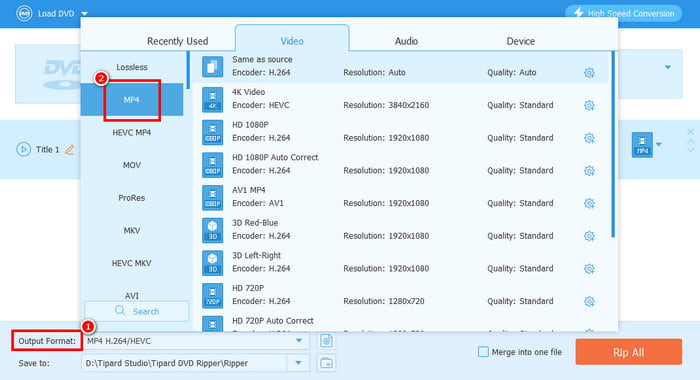Expand the Load DVD dropdown arrow
This screenshot has width=700, height=380.
coord(84,14)
